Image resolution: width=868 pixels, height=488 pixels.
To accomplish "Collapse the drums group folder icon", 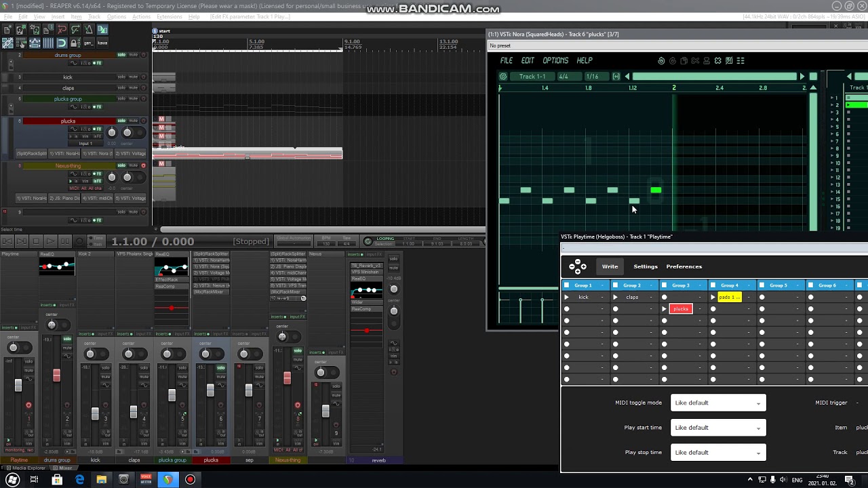I will point(11,67).
